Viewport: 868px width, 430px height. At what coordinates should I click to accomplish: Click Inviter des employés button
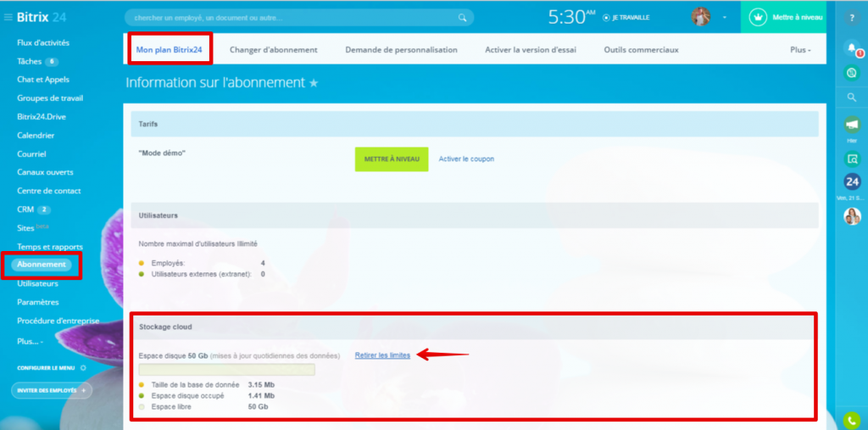coord(52,390)
